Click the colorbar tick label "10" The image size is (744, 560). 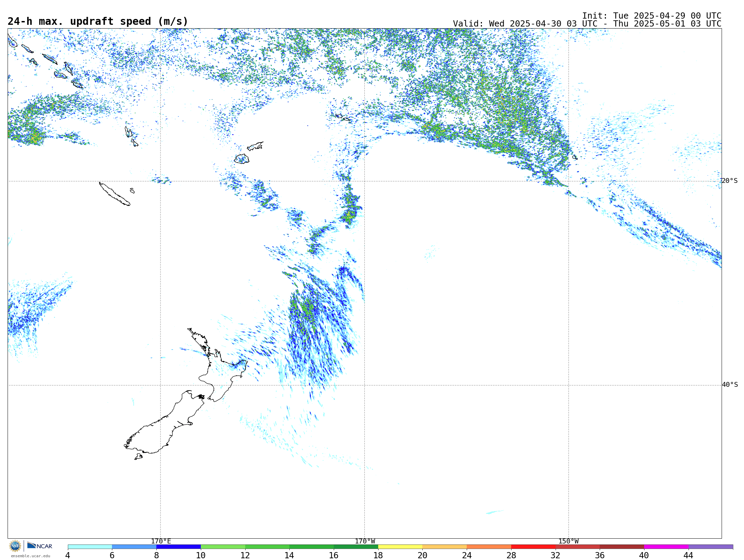coord(201,555)
